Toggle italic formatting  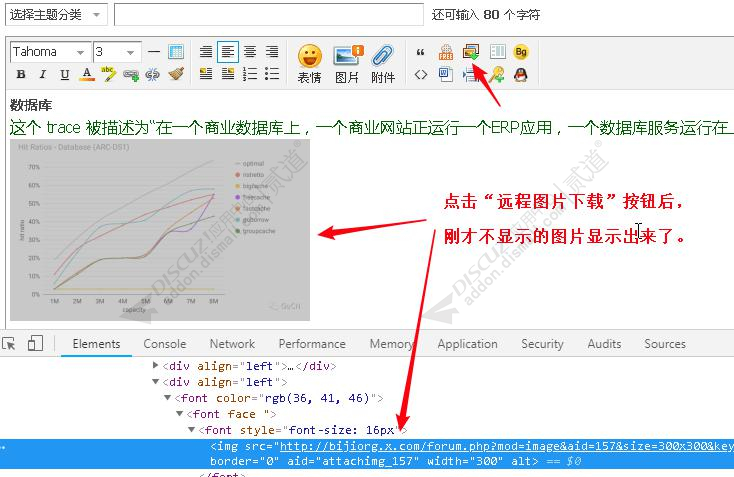tap(43, 74)
